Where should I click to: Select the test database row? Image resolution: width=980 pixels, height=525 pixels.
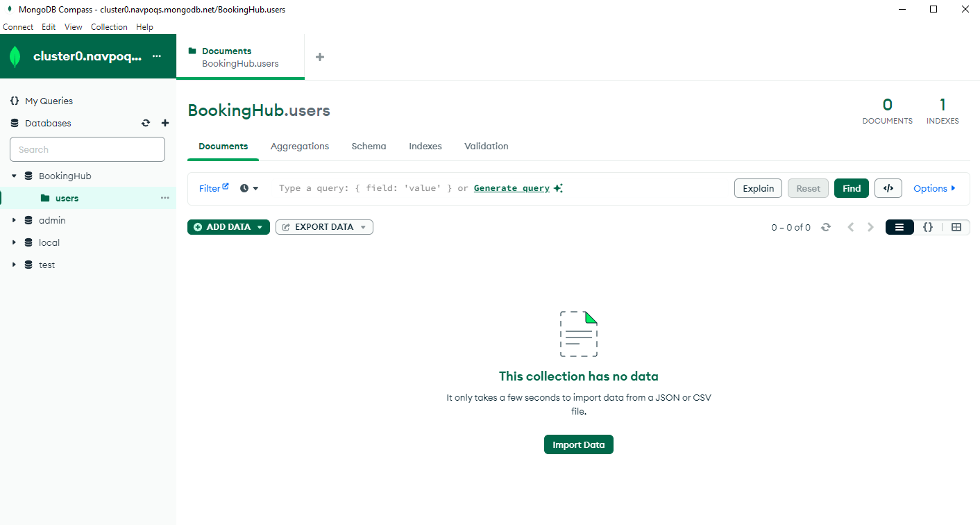pos(88,265)
